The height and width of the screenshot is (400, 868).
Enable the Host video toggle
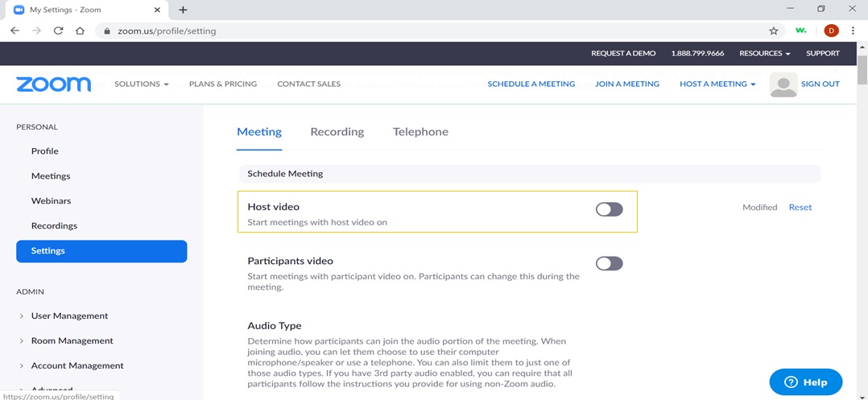coord(609,209)
